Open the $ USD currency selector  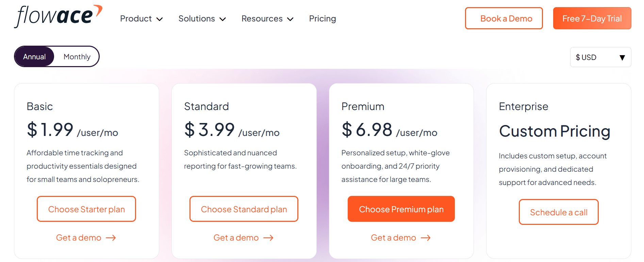[x=600, y=57]
